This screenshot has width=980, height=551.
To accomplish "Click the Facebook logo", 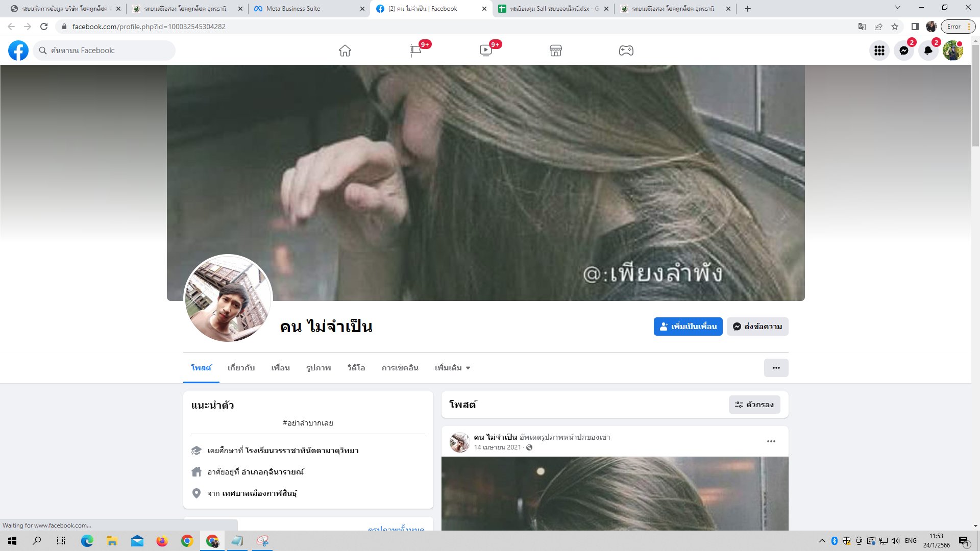I will [18, 51].
